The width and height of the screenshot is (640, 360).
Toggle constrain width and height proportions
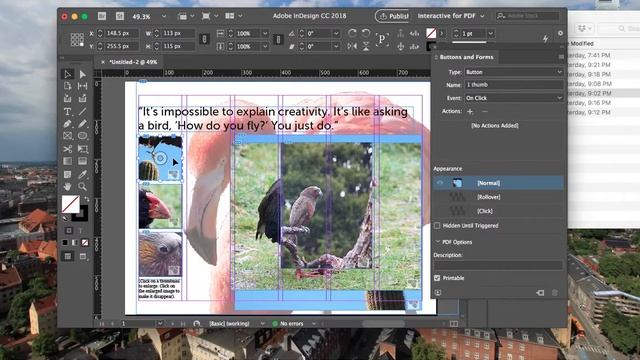click(x=204, y=39)
